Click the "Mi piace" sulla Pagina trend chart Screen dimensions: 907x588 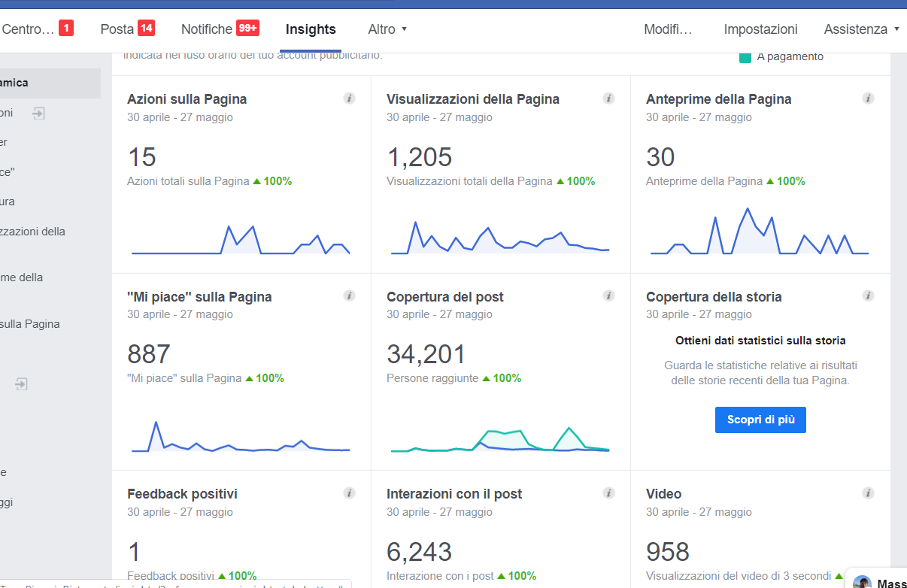coord(241,437)
